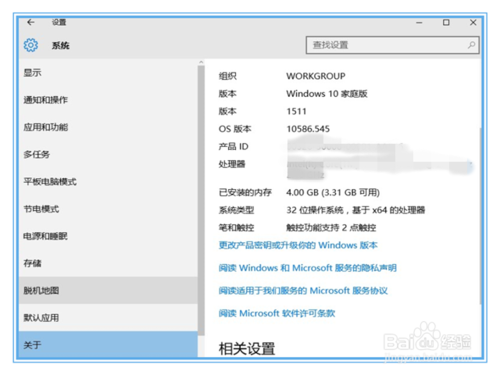The width and height of the screenshot is (500, 375).
Task: Open the Microsoft 服务协议 link
Action: (x=303, y=291)
